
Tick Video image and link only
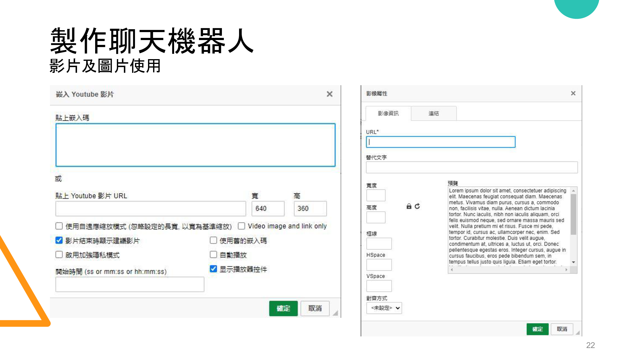pyautogui.click(x=241, y=226)
